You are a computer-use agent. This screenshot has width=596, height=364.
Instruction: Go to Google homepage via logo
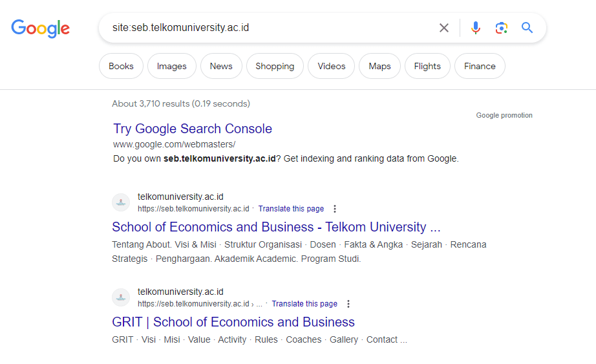click(40, 28)
